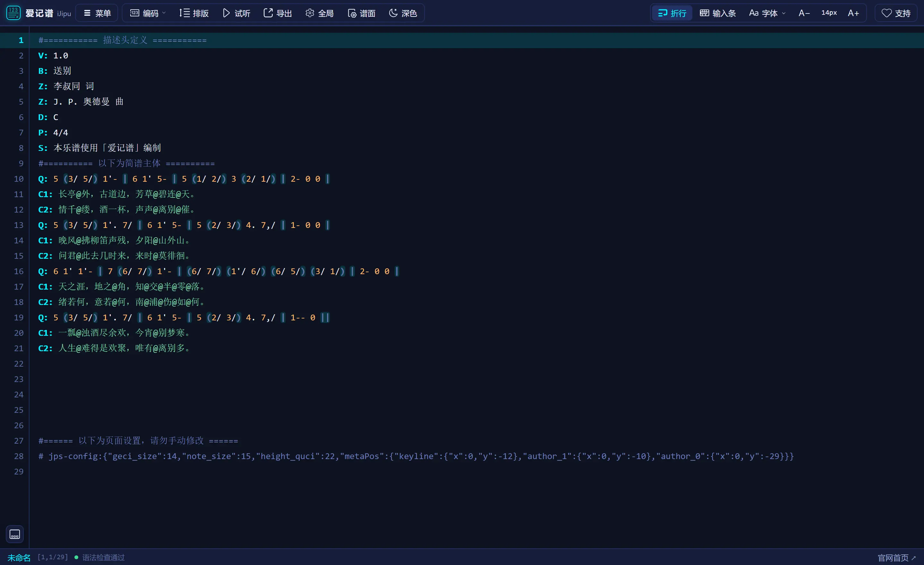The width and height of the screenshot is (924, 565).
Task: Expand the 字体 font dropdown
Action: pos(767,13)
